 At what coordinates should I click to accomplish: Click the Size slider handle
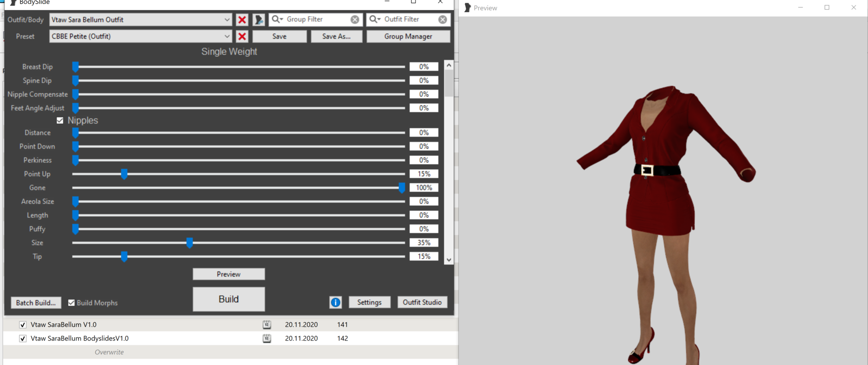190,243
